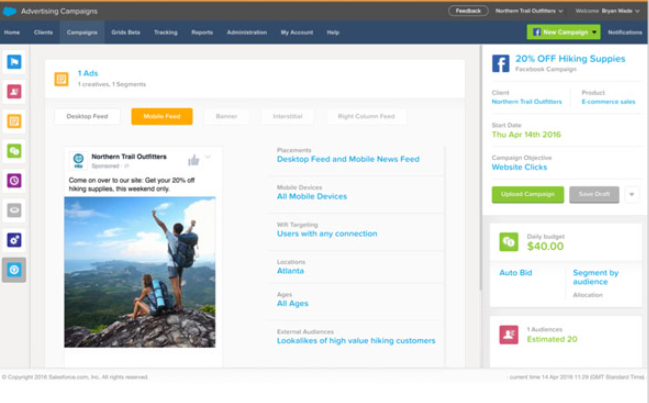Expand the ad preview chevron menu
Image resolution: width=649 pixels, height=403 pixels.
tap(208, 157)
